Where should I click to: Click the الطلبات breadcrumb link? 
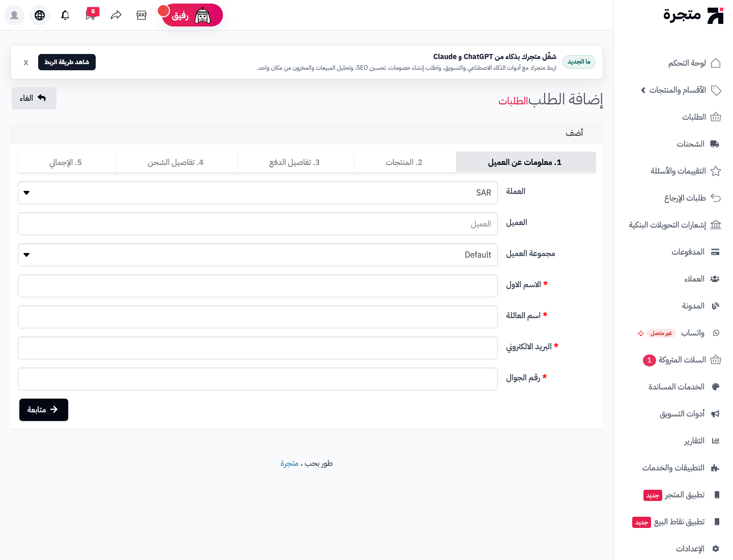(513, 101)
